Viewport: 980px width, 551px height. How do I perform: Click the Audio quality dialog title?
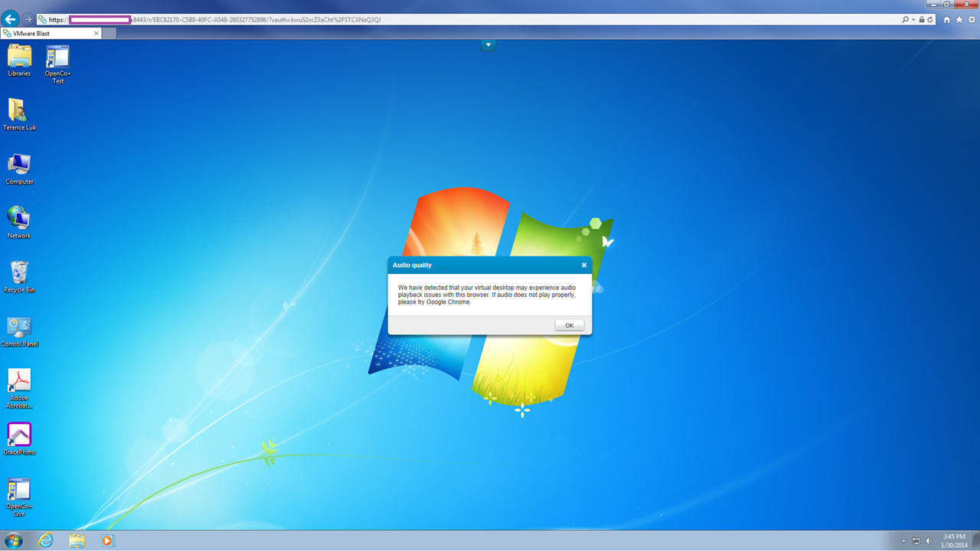tap(412, 266)
